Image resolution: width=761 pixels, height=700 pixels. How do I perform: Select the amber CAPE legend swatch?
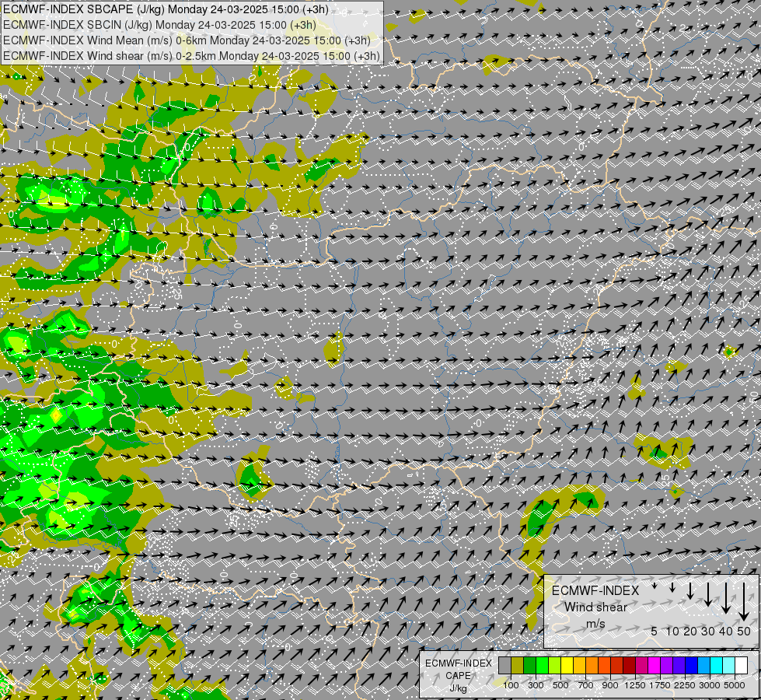tap(579, 666)
